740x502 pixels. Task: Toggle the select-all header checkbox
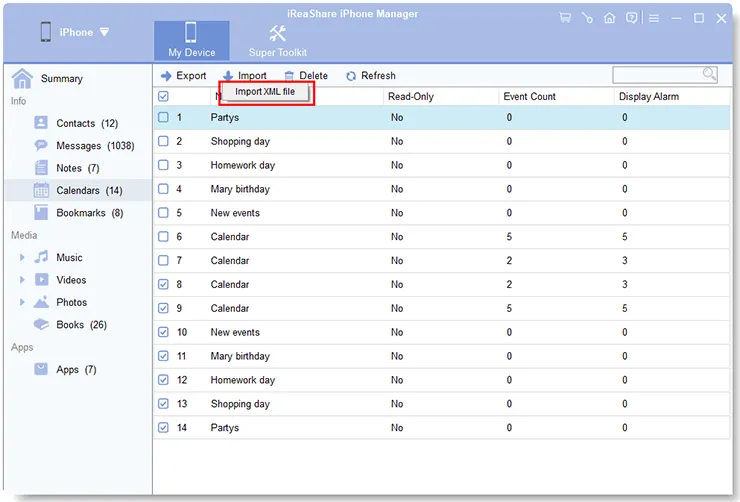163,96
